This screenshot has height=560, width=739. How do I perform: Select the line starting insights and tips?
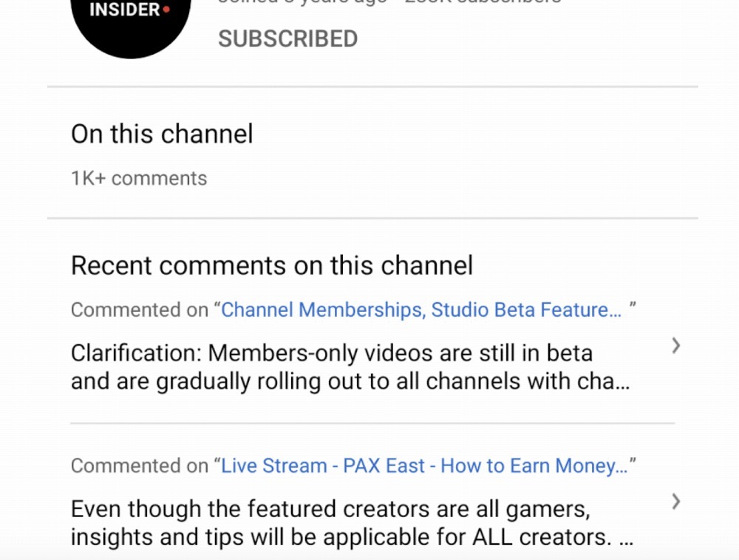(352, 537)
